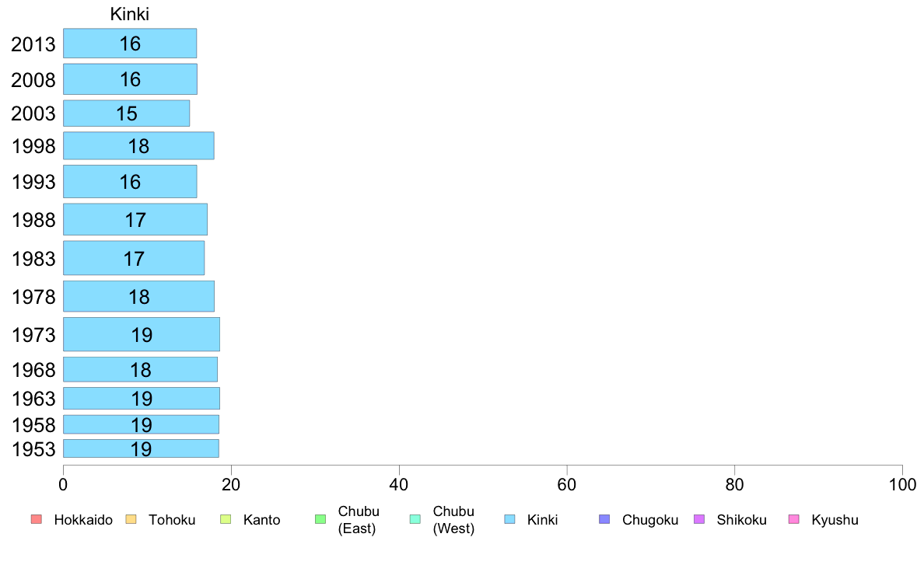
Task: Select the 1983 bar showing 17
Action: 135,258
